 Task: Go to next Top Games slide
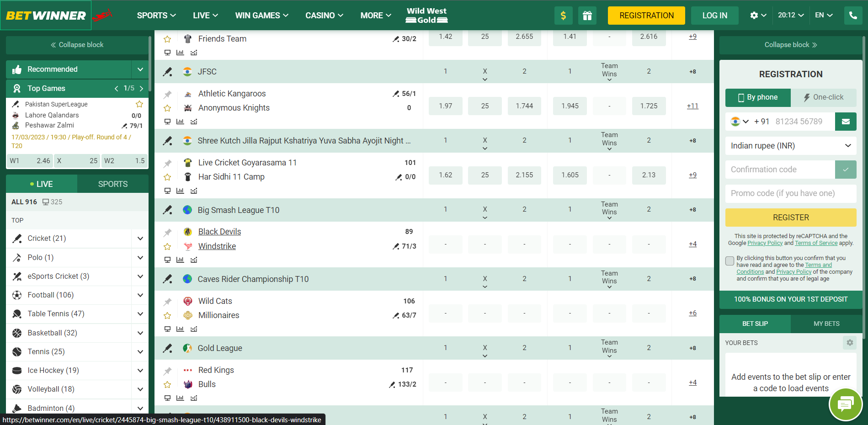(141, 89)
